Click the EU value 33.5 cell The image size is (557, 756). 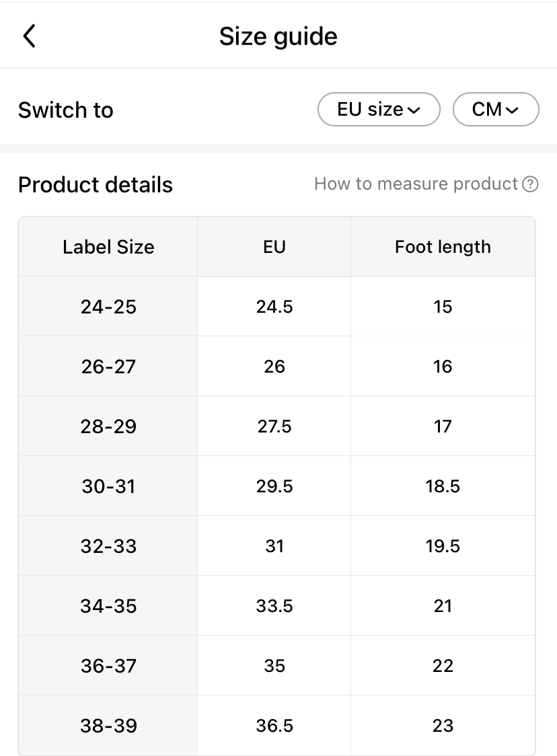[x=274, y=606]
